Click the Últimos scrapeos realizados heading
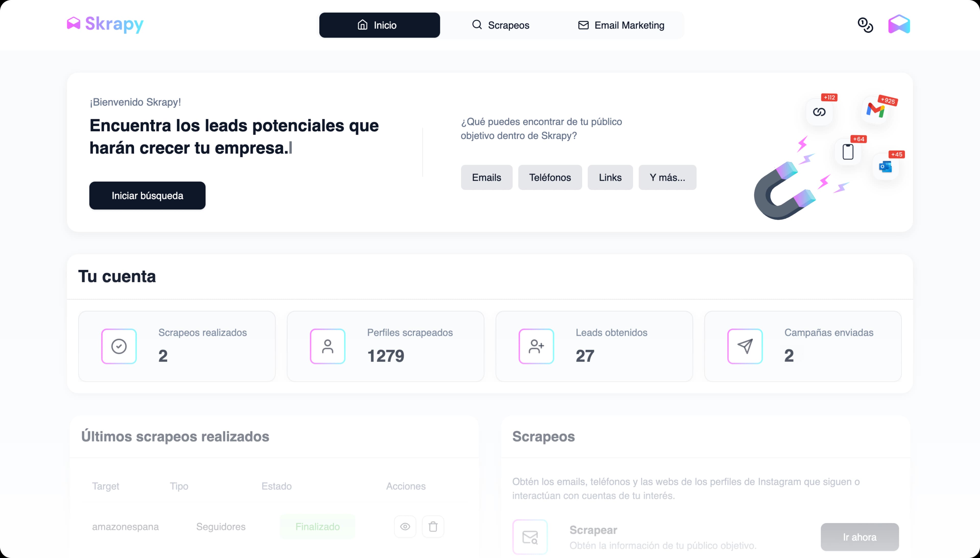Image resolution: width=980 pixels, height=558 pixels. (175, 436)
